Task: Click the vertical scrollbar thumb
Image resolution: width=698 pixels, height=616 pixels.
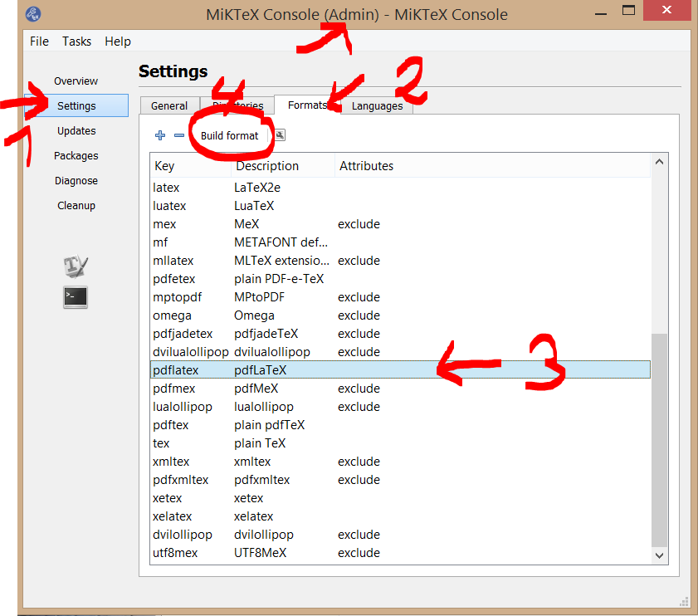Action: 659,440
